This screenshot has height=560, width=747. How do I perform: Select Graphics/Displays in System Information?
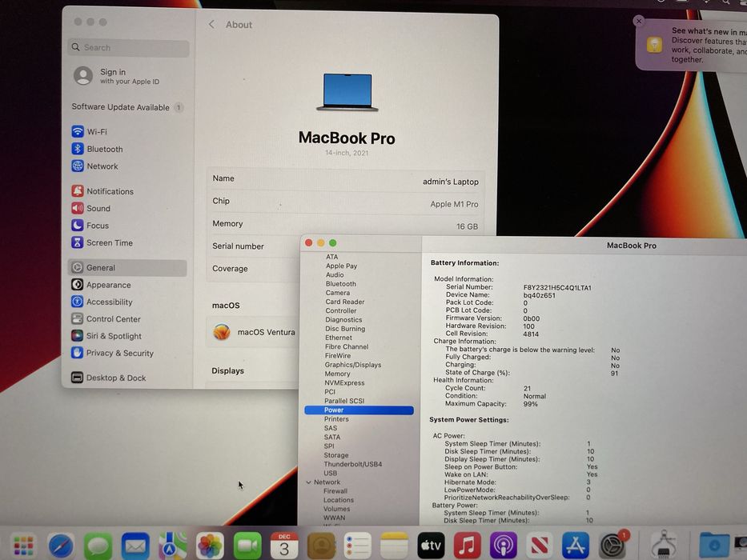(x=352, y=365)
